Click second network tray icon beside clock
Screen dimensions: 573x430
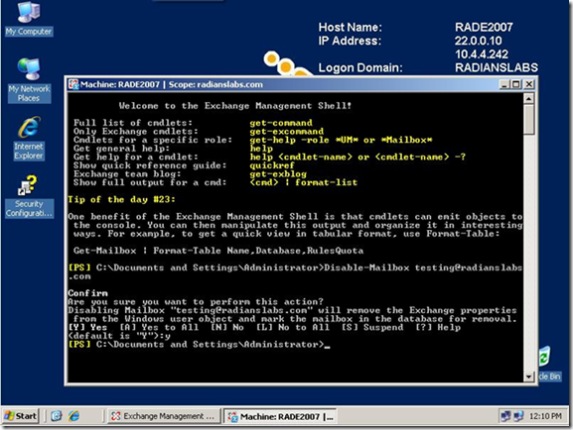(x=519, y=416)
